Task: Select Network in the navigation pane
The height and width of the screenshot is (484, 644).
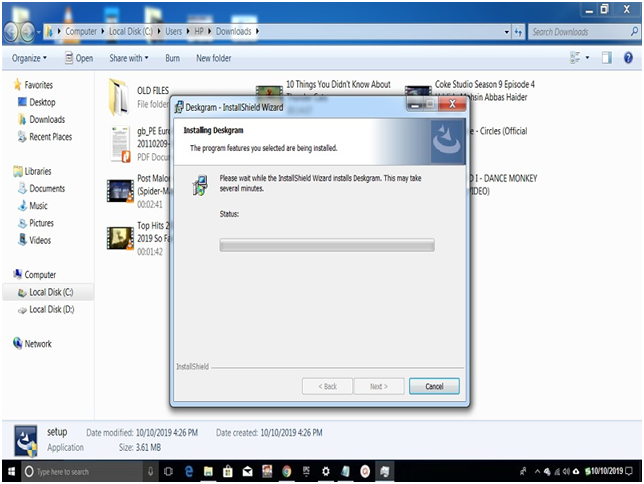Action: pyautogui.click(x=38, y=344)
